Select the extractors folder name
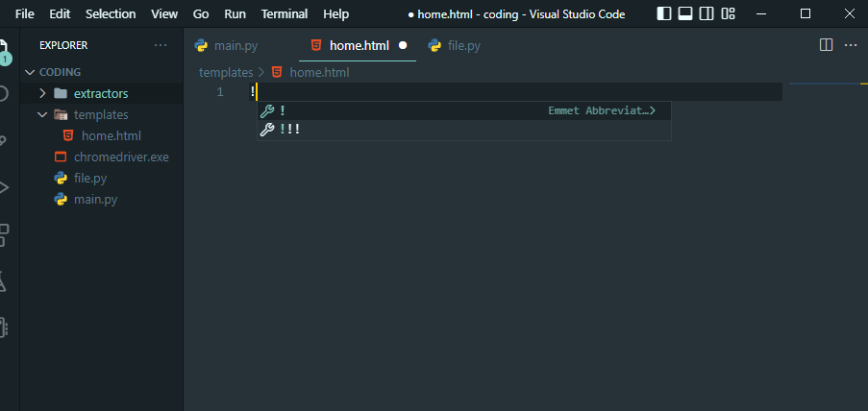The width and height of the screenshot is (868, 411). (x=101, y=93)
